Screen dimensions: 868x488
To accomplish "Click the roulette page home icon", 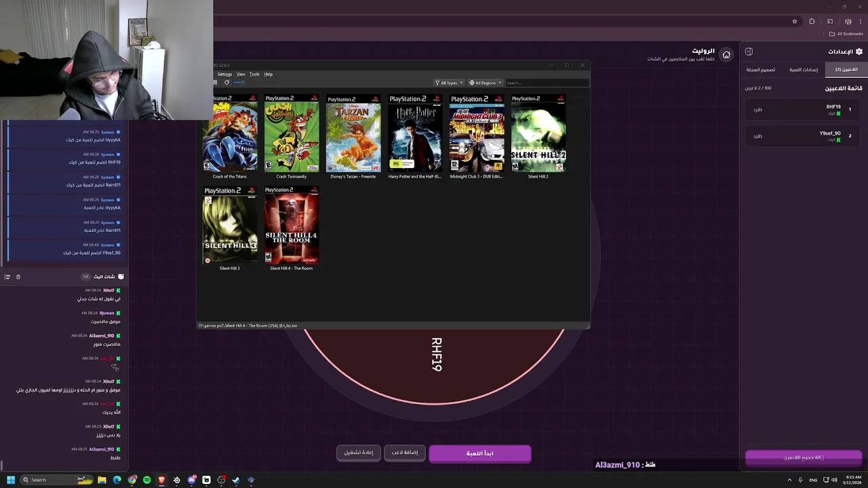I will (726, 54).
